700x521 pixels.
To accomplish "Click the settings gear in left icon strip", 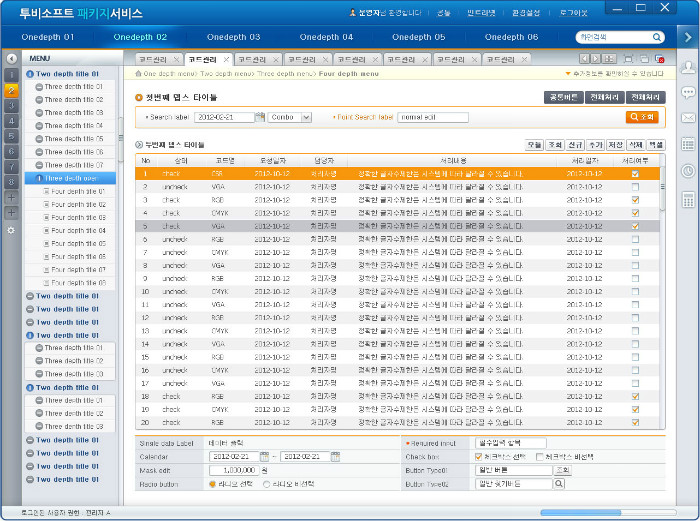I will 11,230.
